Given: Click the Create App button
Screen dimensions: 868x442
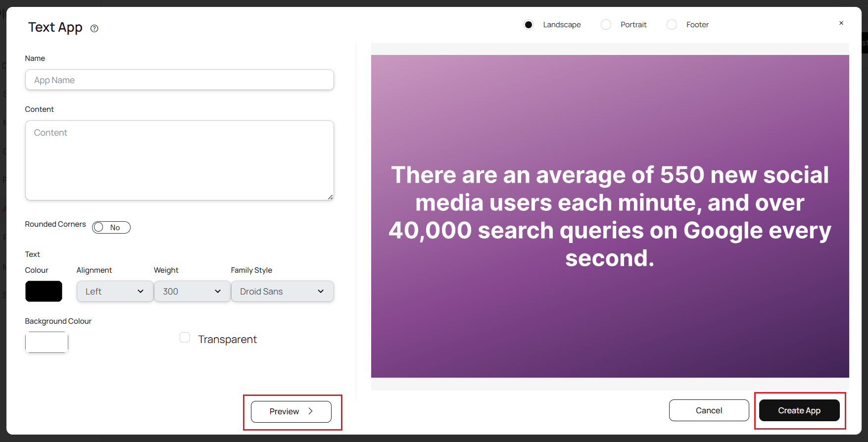Looking at the screenshot, I should [799, 410].
